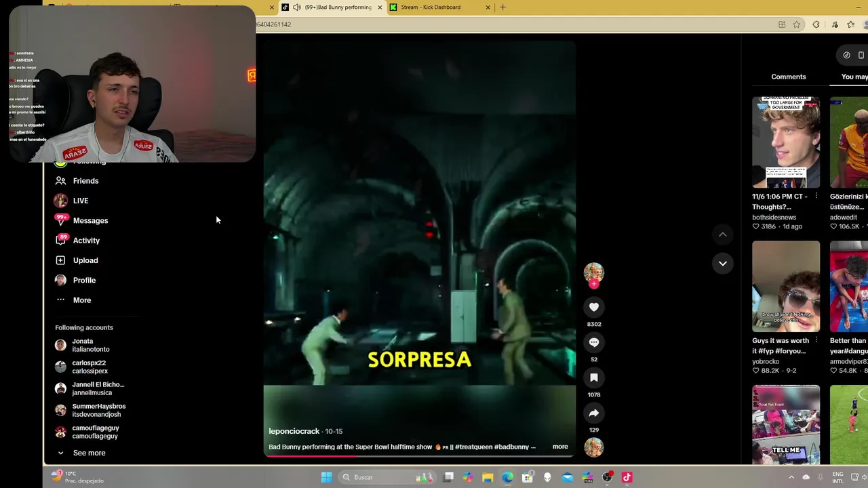The image size is (868, 488).
Task: Close the Stream - Kick Dashboard tab
Action: [x=488, y=7]
